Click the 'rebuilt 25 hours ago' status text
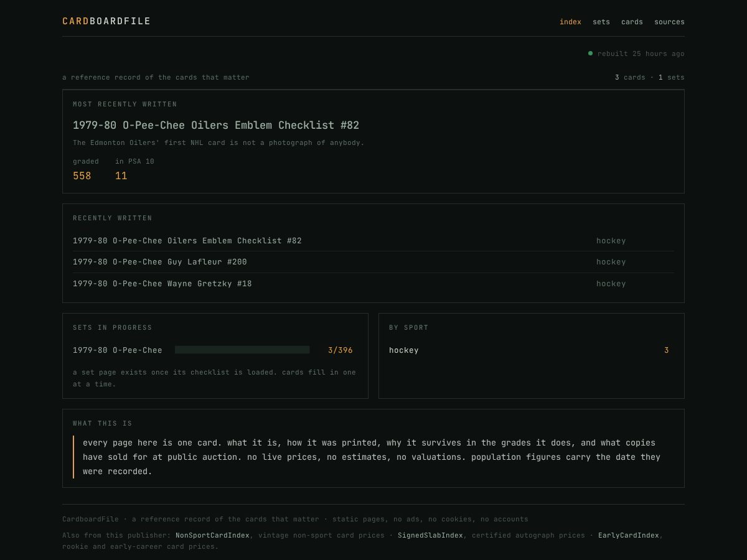 pyautogui.click(x=641, y=54)
